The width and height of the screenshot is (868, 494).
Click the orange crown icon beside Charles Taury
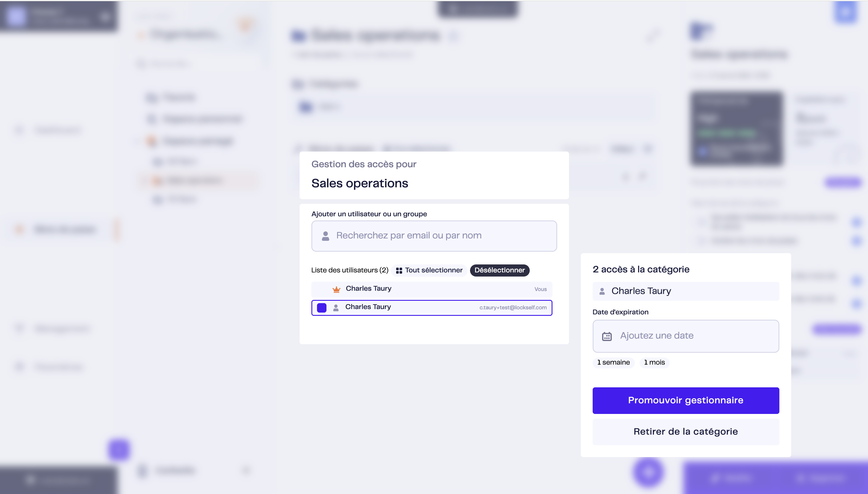pyautogui.click(x=336, y=289)
